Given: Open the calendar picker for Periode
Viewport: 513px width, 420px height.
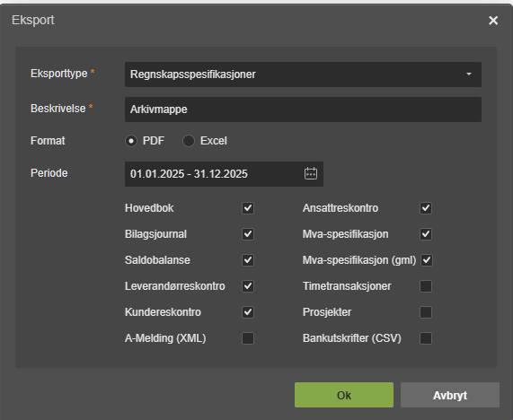Looking at the screenshot, I should 311,173.
